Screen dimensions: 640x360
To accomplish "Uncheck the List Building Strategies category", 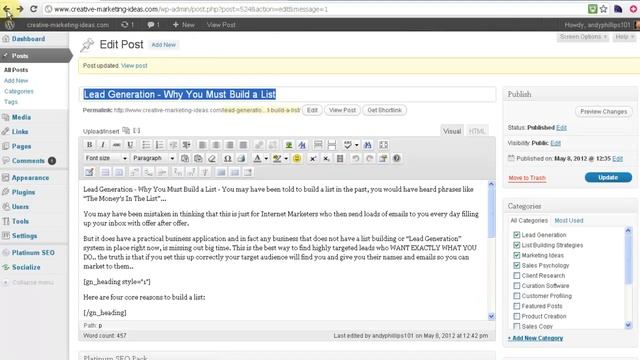I will (516, 245).
